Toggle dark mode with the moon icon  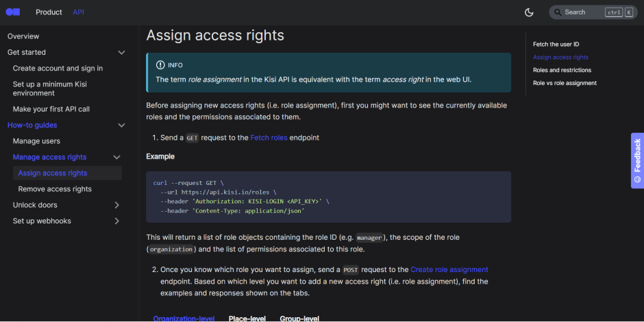click(529, 12)
